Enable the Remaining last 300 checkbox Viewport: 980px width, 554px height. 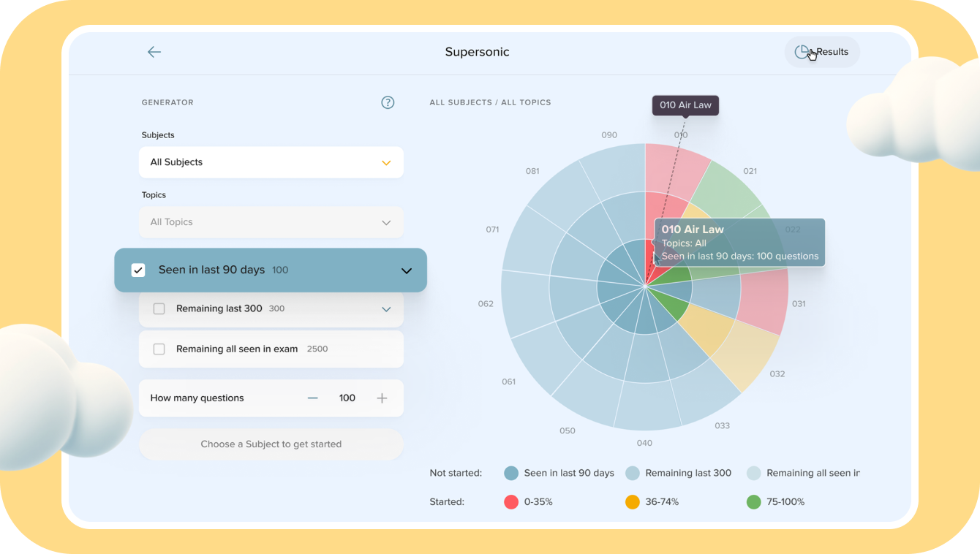[159, 309]
